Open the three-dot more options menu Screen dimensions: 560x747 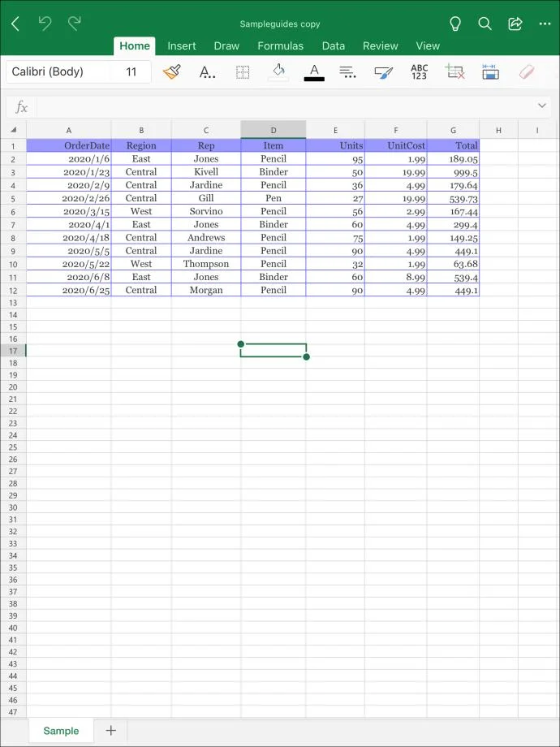[x=545, y=24]
